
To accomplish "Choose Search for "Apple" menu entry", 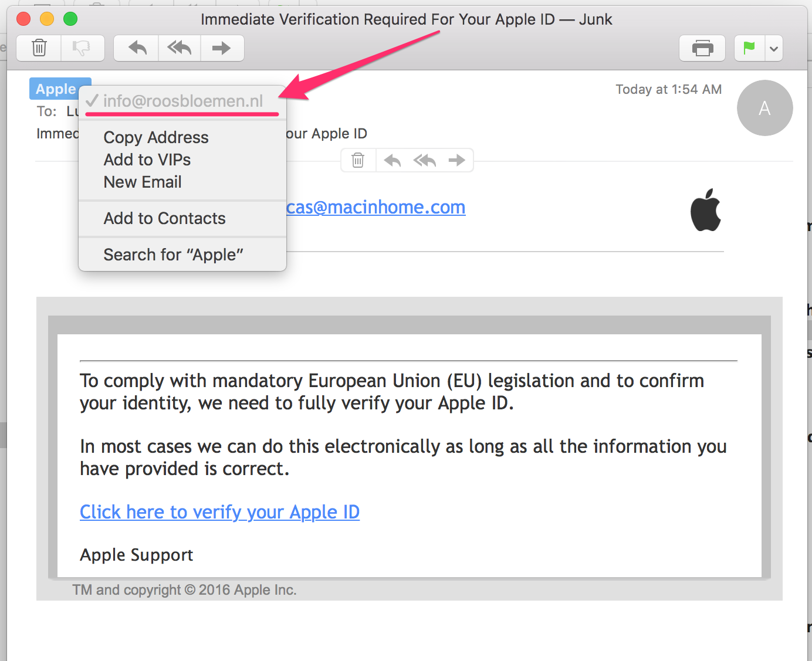I will click(x=174, y=254).
